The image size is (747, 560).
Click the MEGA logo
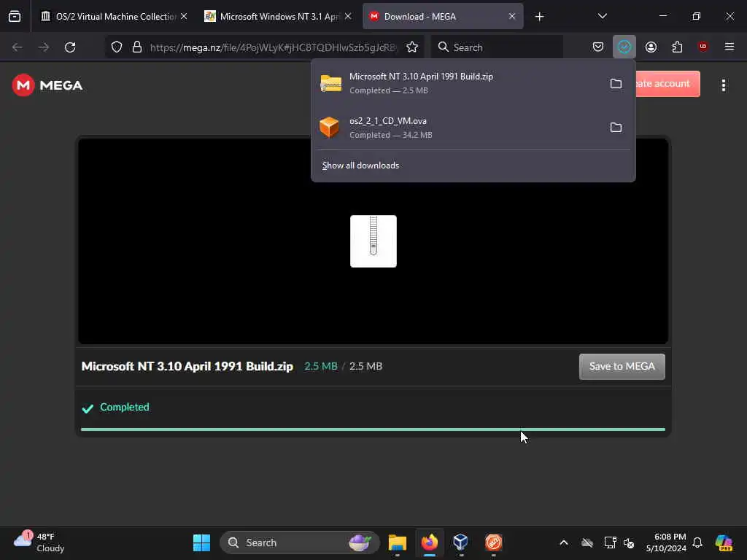click(x=47, y=85)
